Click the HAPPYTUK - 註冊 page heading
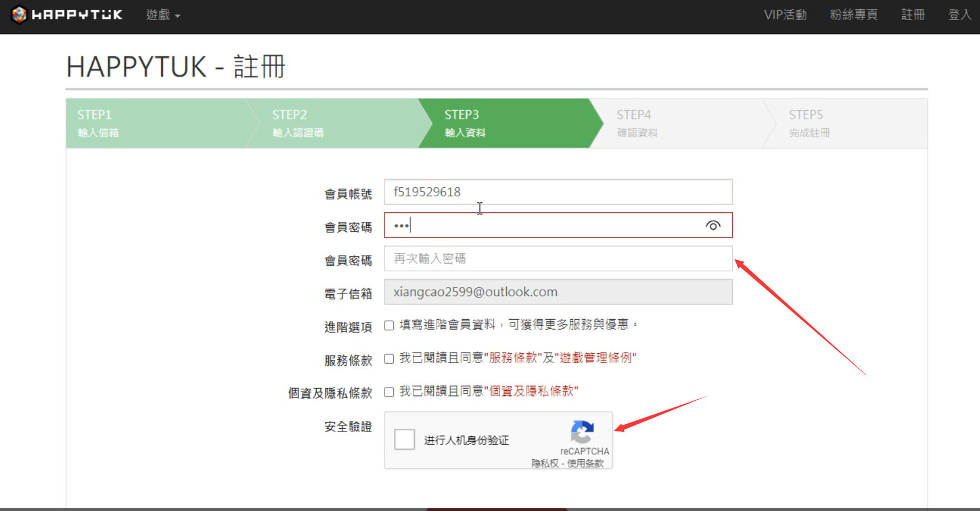 [x=176, y=67]
